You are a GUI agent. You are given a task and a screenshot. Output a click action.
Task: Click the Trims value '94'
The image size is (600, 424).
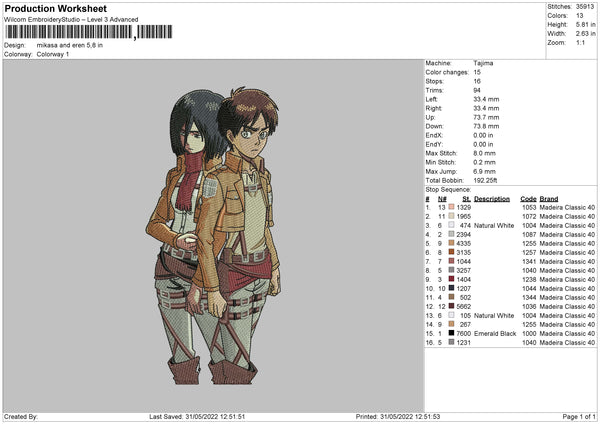pyautogui.click(x=477, y=90)
